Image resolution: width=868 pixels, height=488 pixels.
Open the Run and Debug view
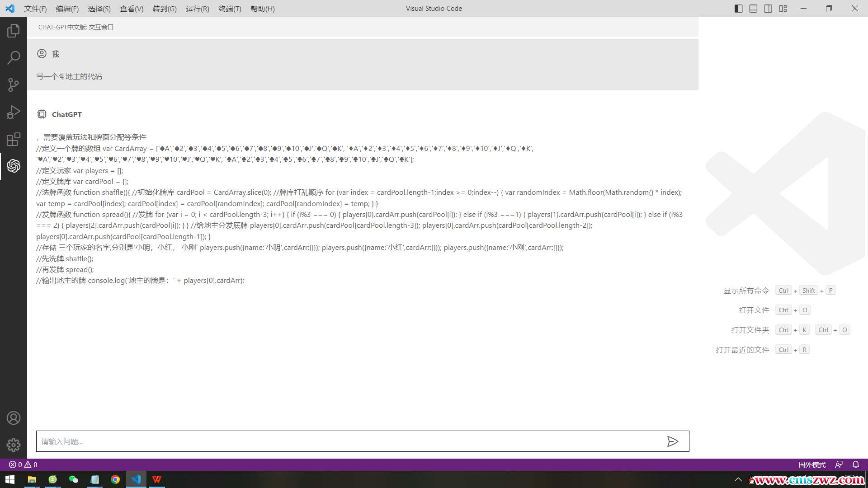click(14, 112)
